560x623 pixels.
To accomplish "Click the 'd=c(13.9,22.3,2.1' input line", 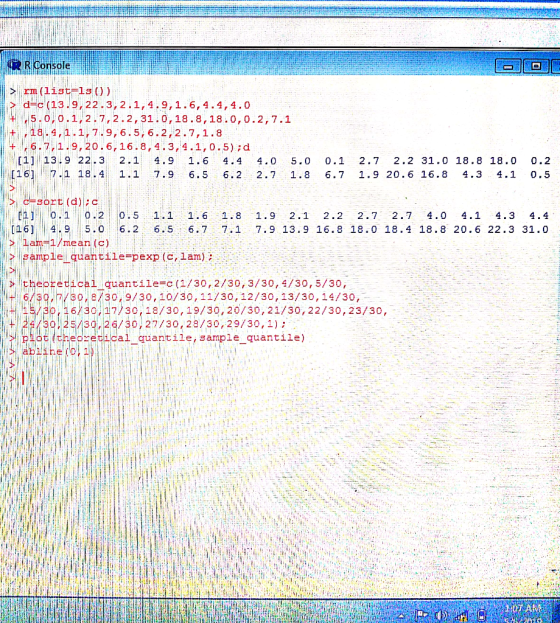I will (x=136, y=105).
